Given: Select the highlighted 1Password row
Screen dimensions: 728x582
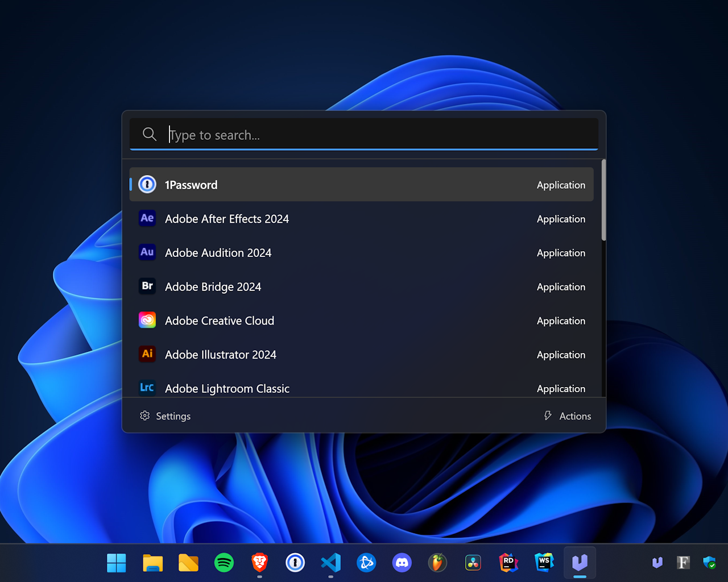Looking at the screenshot, I should click(x=362, y=184).
